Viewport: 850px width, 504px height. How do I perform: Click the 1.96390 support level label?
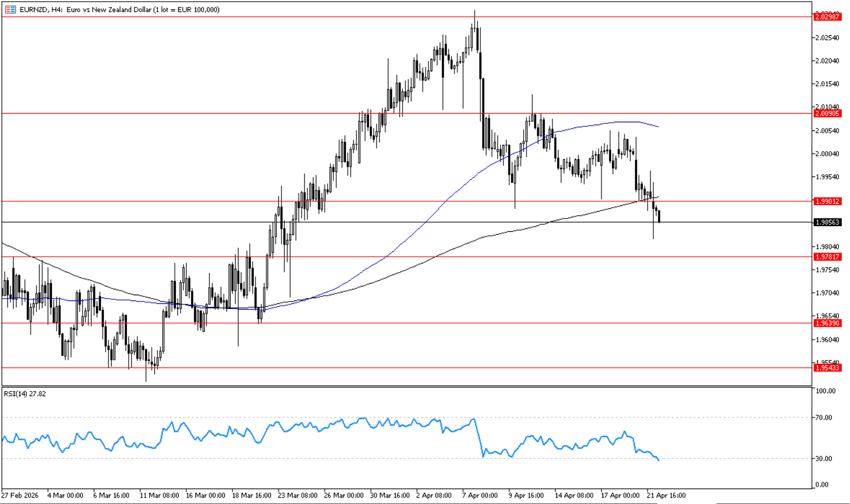827,323
